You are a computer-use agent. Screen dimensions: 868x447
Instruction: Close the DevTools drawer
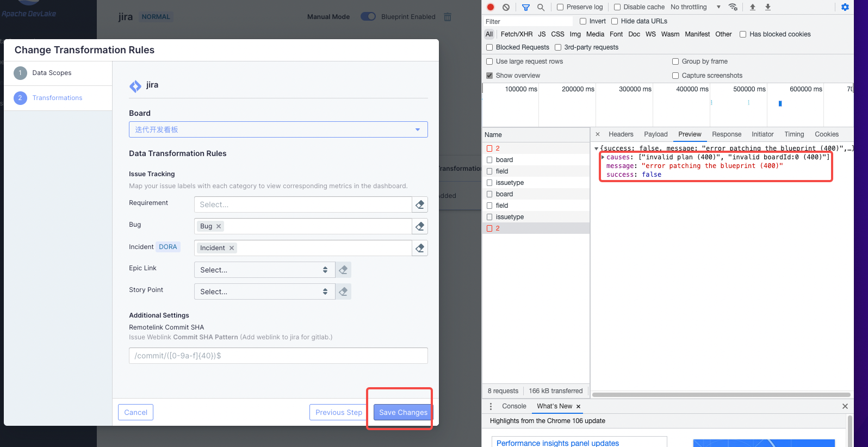[845, 406]
